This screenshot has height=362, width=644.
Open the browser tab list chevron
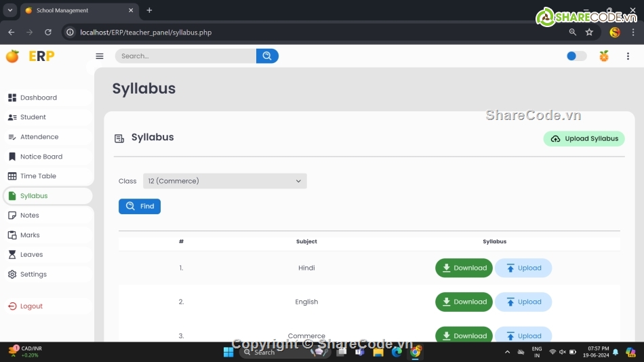[x=10, y=10]
